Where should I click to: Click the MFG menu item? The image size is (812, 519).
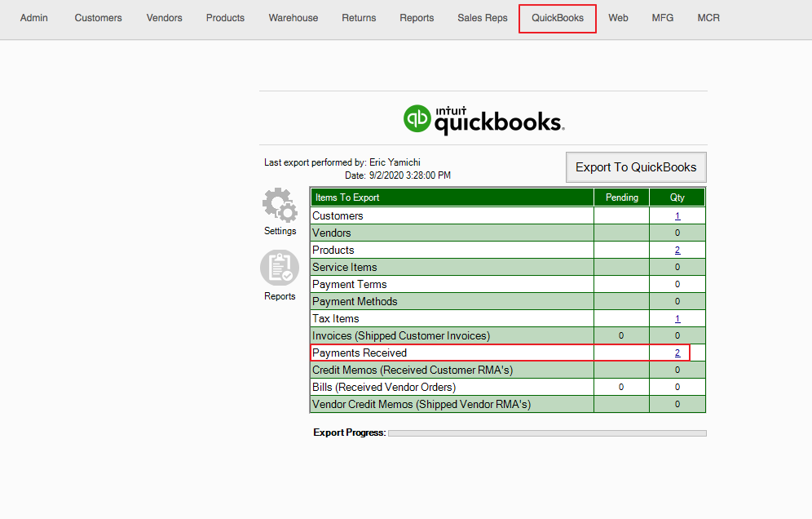[x=663, y=18]
